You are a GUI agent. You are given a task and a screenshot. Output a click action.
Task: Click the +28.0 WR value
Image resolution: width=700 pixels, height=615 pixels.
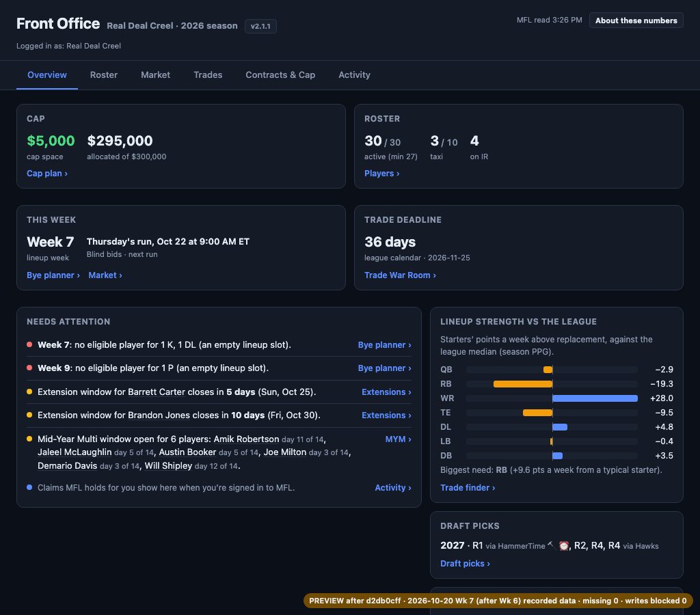tap(662, 398)
